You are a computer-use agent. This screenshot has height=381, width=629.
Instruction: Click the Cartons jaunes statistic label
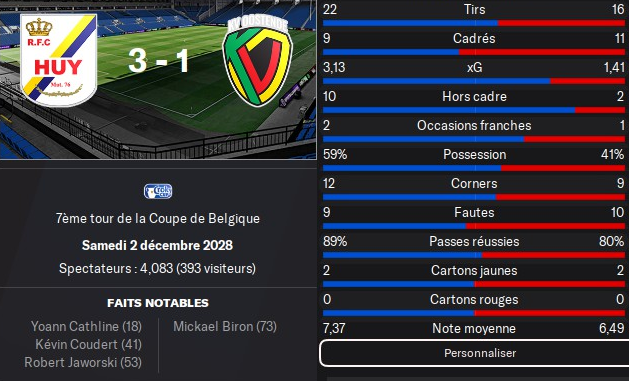[x=474, y=270]
